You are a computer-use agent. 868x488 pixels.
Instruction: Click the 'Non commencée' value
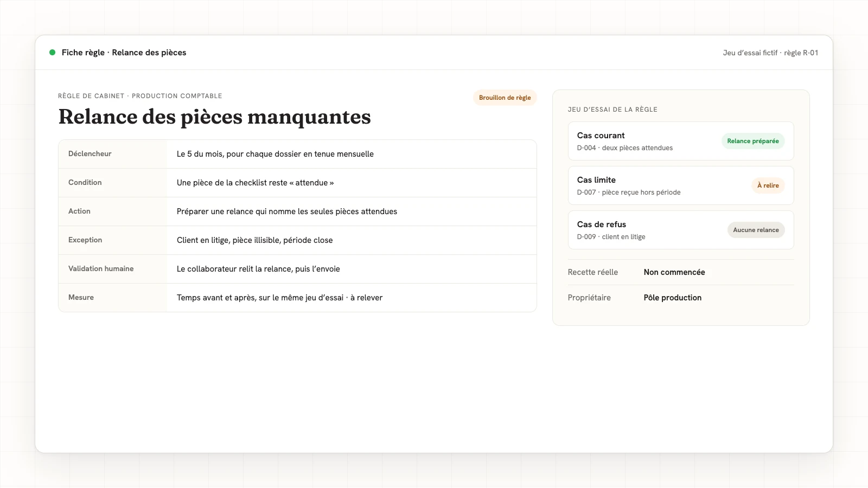click(674, 272)
